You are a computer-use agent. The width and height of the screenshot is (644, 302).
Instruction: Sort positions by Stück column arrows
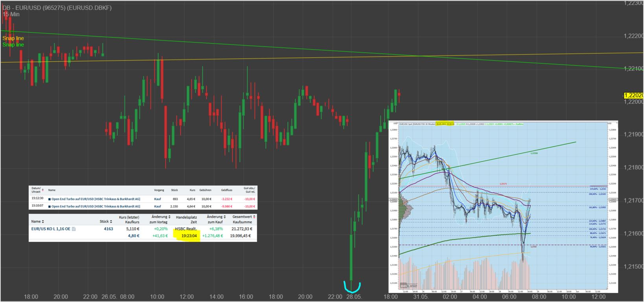[111, 221]
